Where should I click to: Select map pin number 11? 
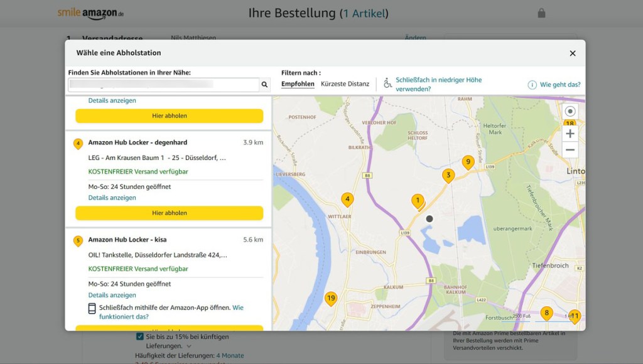[x=575, y=316]
